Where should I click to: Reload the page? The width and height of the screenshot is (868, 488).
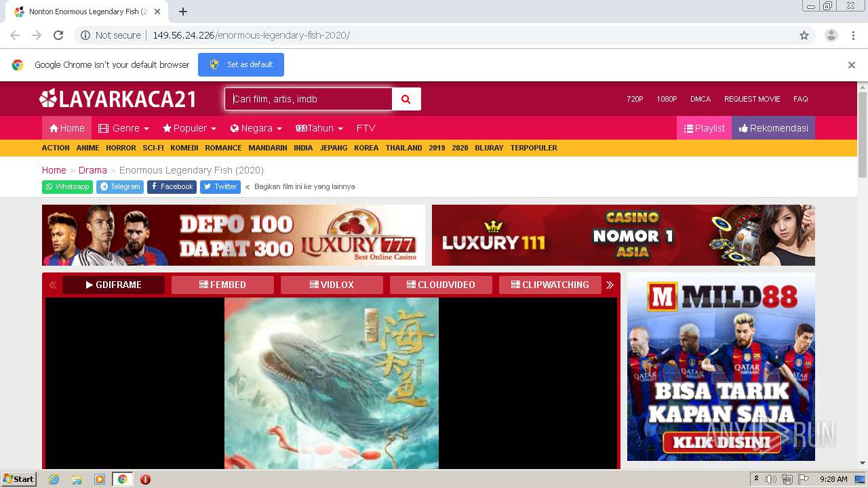tap(58, 35)
